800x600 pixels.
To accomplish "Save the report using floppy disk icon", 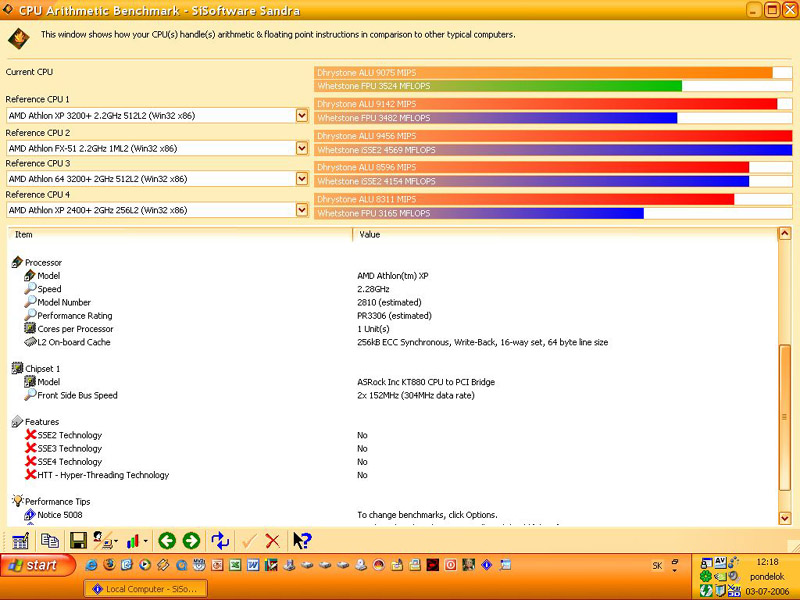I will [78, 540].
